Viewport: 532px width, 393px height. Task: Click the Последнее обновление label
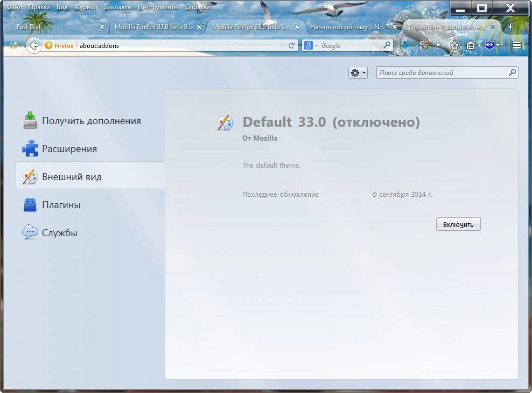(x=280, y=194)
